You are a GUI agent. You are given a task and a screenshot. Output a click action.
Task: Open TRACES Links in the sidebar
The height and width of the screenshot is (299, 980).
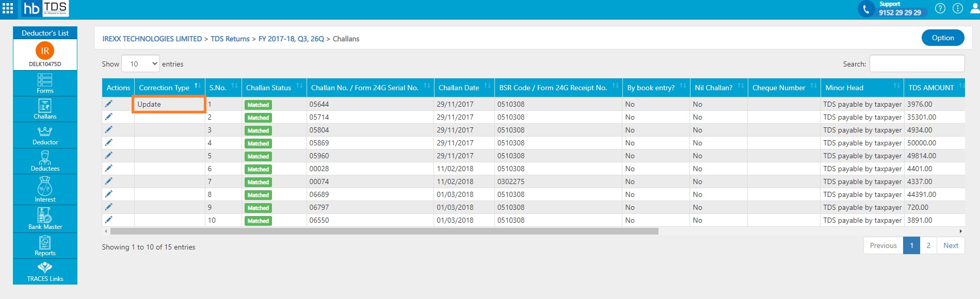45,272
